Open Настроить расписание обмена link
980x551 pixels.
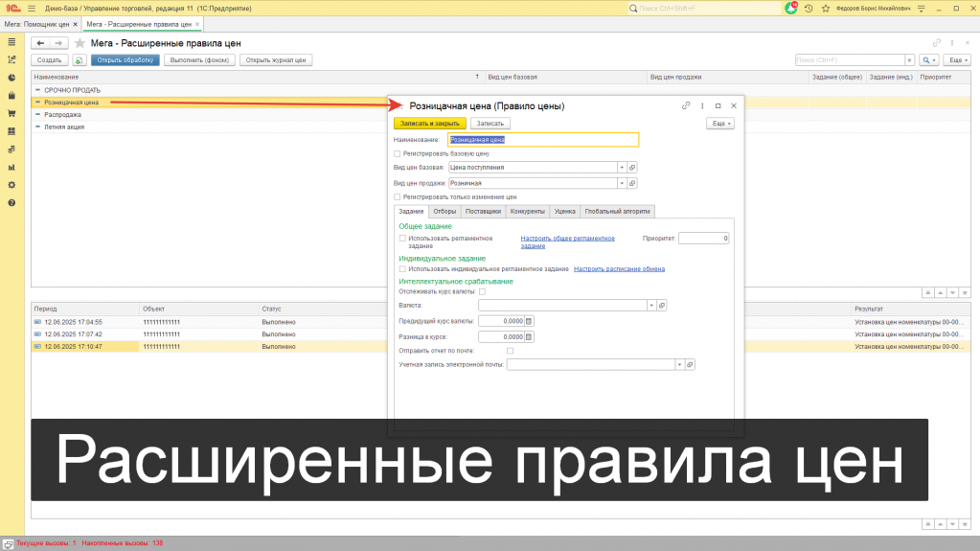coord(620,269)
